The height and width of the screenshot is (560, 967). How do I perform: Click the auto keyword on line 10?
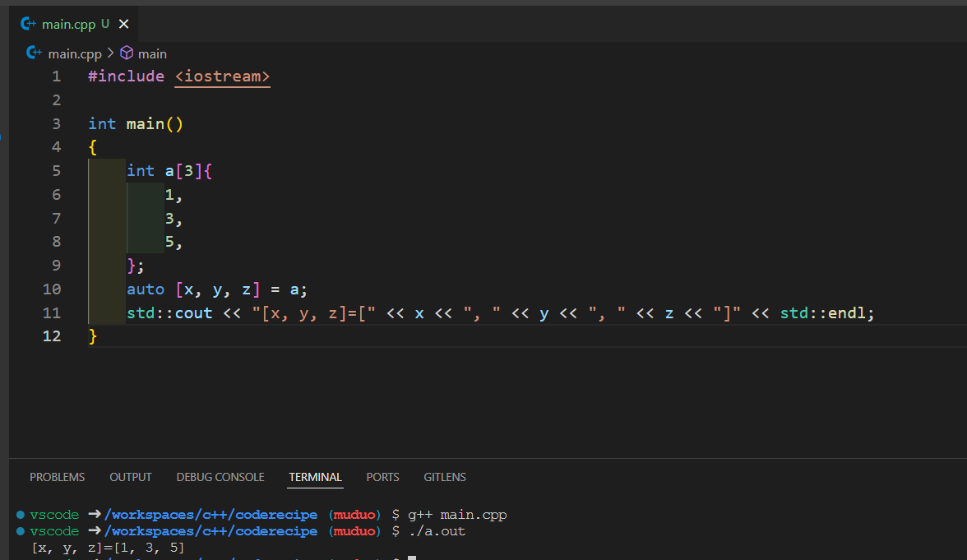pos(146,289)
